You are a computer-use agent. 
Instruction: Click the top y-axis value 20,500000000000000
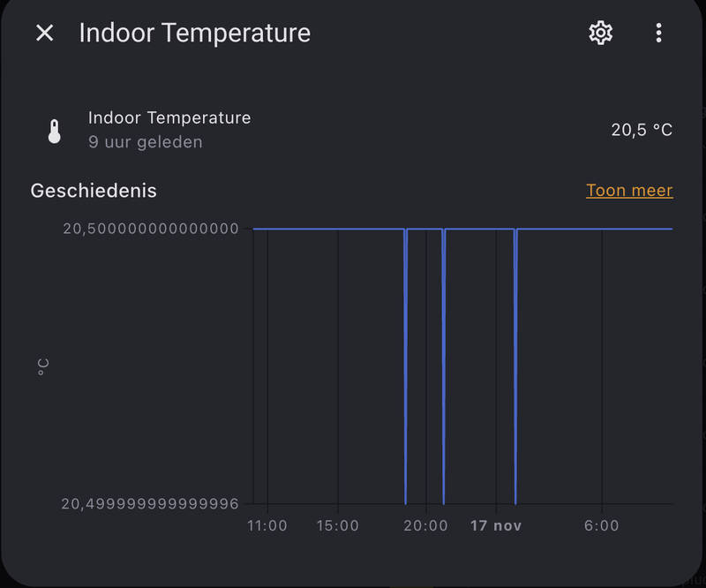click(151, 229)
